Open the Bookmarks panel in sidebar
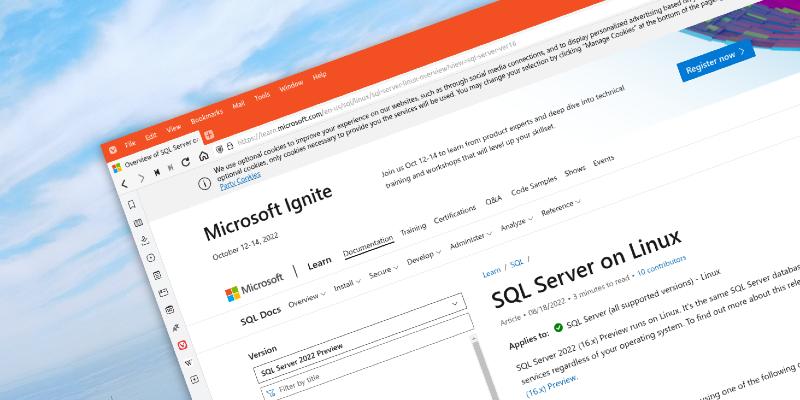This screenshot has height=400, width=800. point(132,205)
